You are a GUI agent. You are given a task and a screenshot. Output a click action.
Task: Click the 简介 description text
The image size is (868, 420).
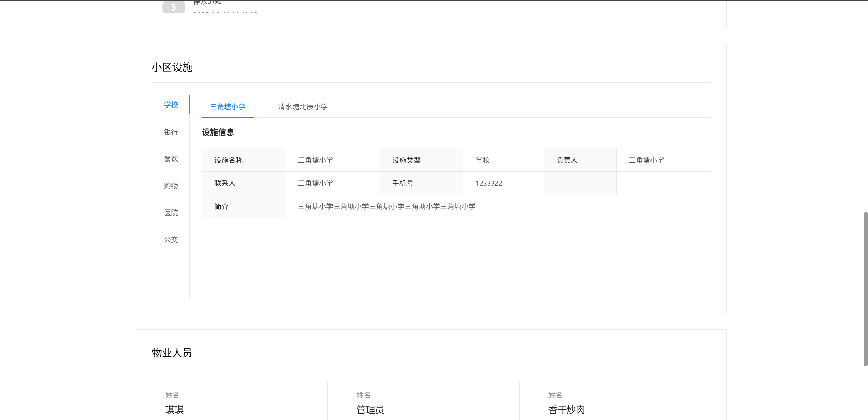[386, 206]
